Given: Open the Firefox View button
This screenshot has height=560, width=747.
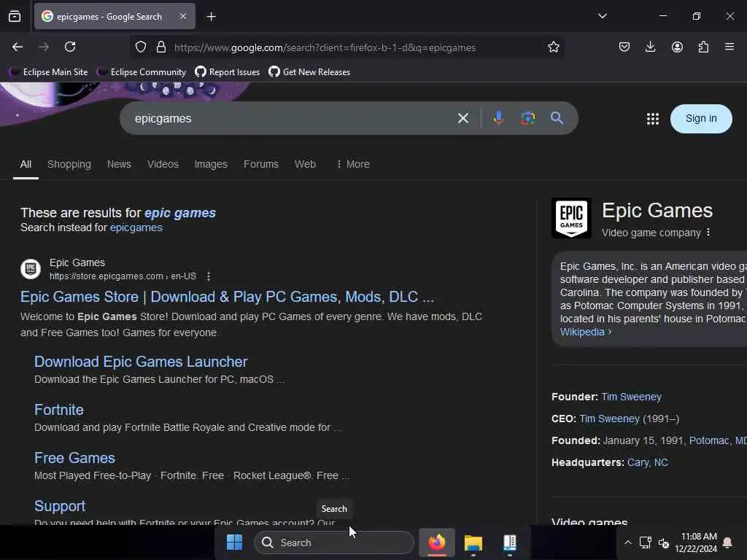Looking at the screenshot, I should (x=15, y=16).
